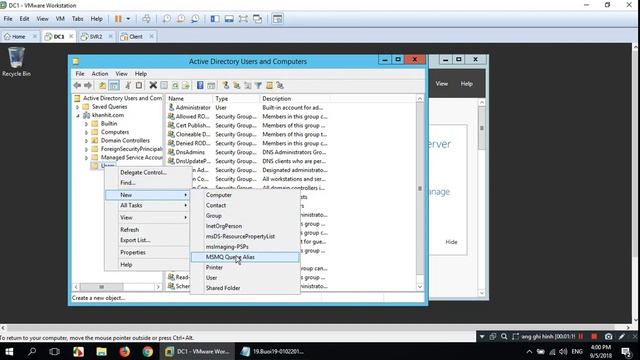Click the Delete X icon in ADUC toolbar
The width and height of the screenshot is (640, 360).
tap(153, 85)
